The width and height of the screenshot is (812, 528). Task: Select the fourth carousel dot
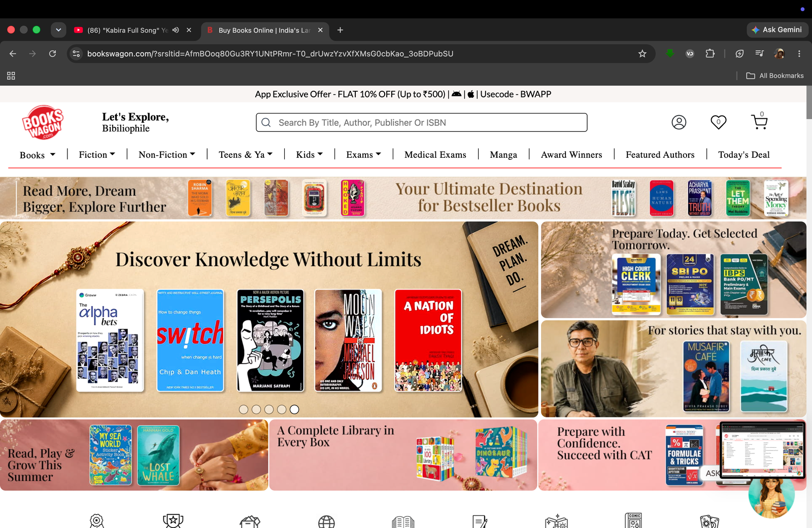(282, 409)
